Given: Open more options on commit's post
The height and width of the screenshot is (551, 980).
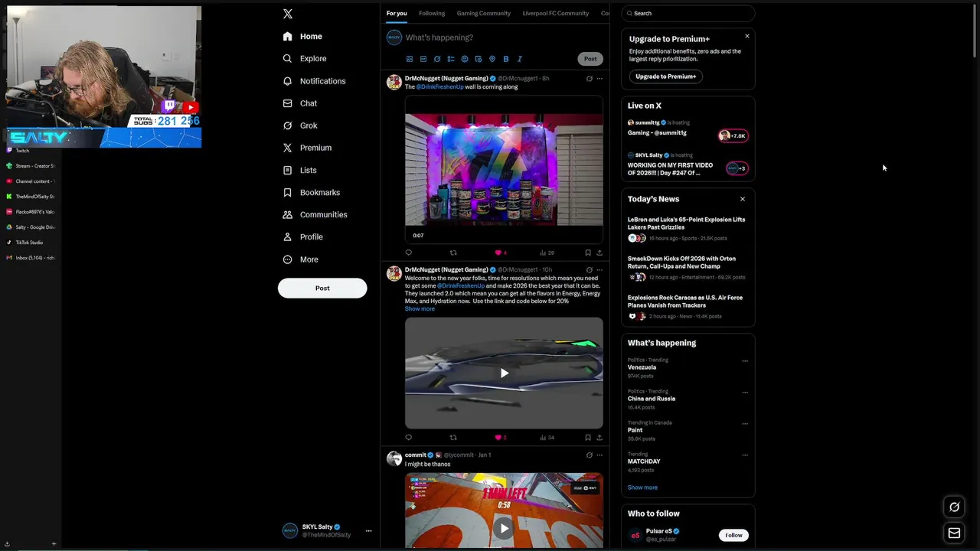Looking at the screenshot, I should click(x=599, y=455).
